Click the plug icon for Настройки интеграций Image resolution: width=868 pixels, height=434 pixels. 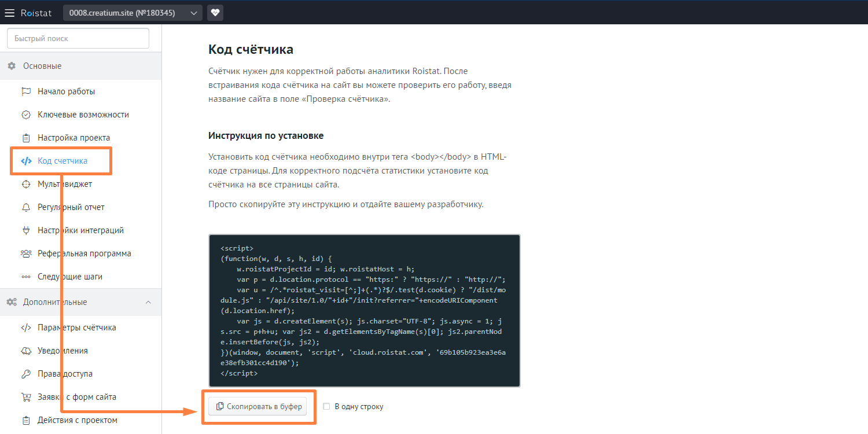[x=26, y=230]
